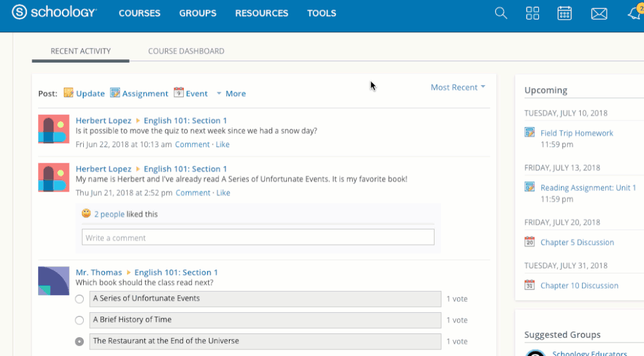644x356 pixels.
Task: Open English 101: Section 1 on favorite book post
Action: point(185,169)
